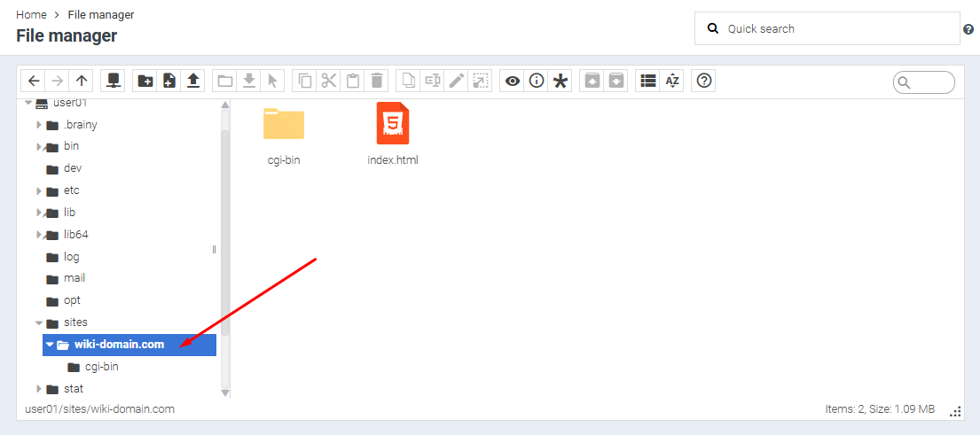Click the help icon beside Quick search
The width and height of the screenshot is (980, 435).
point(968,28)
